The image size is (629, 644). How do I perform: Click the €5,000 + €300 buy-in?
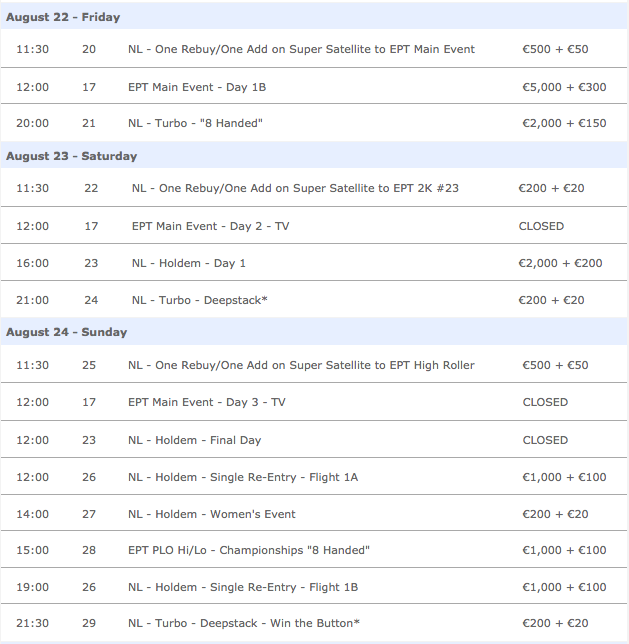564,87
